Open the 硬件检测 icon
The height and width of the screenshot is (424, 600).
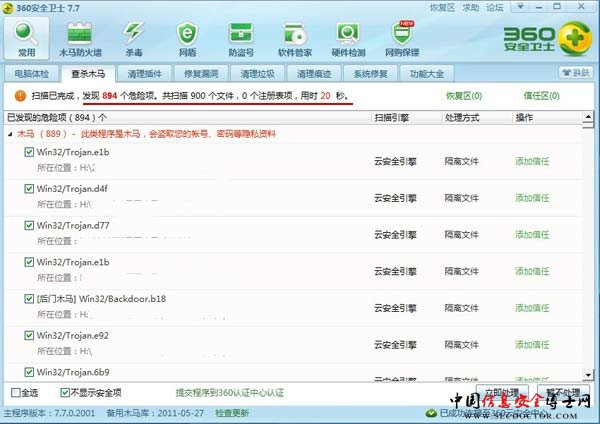pyautogui.click(x=348, y=38)
